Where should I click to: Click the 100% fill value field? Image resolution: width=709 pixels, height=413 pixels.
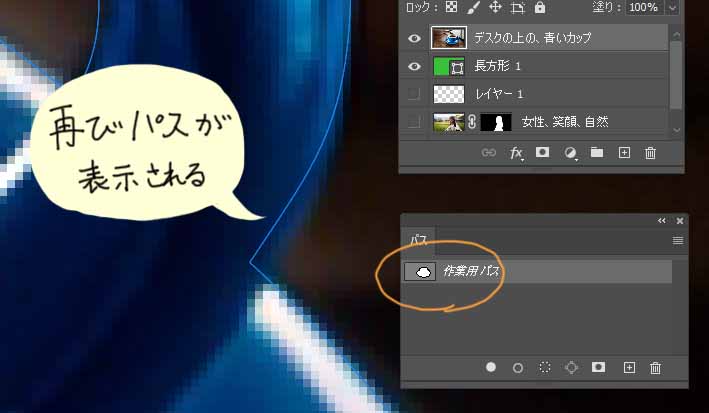(645, 7)
